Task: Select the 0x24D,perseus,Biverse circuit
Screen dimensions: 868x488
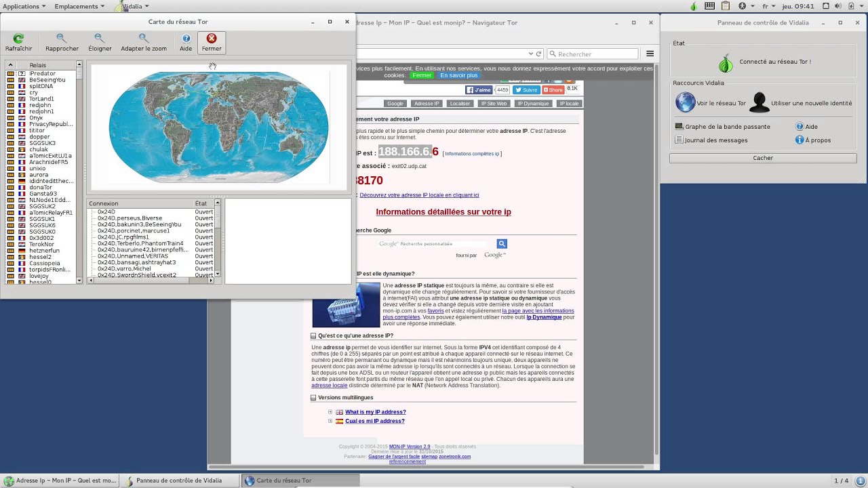Action: tap(130, 218)
